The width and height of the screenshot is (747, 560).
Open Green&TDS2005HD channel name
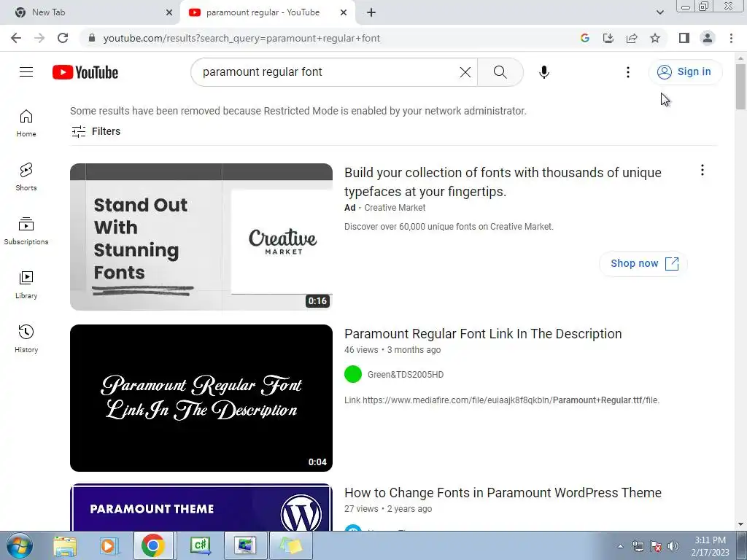click(406, 375)
